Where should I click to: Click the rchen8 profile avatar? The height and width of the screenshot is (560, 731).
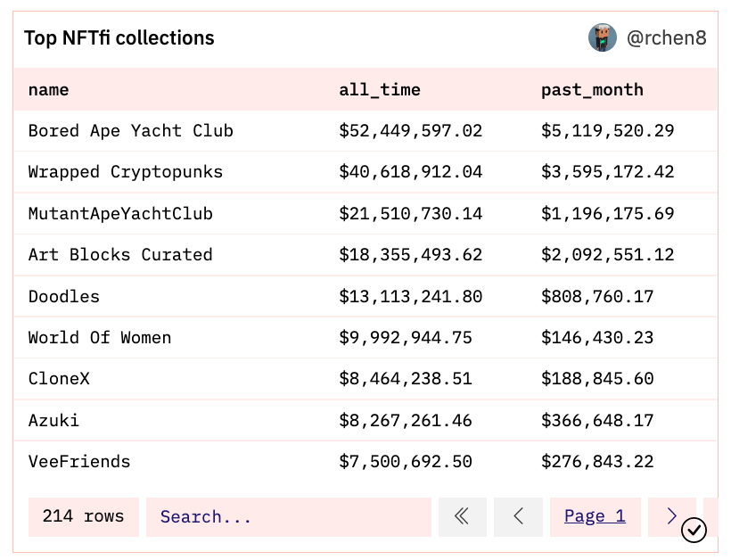point(603,38)
